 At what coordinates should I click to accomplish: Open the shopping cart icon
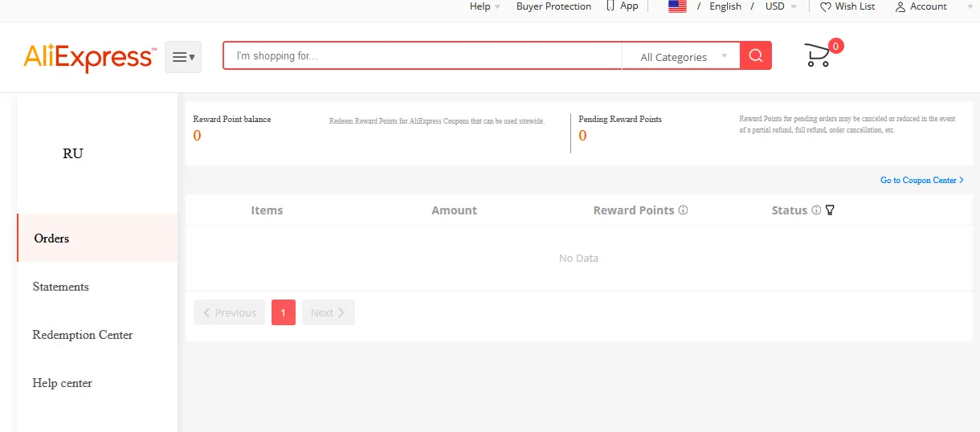click(818, 55)
